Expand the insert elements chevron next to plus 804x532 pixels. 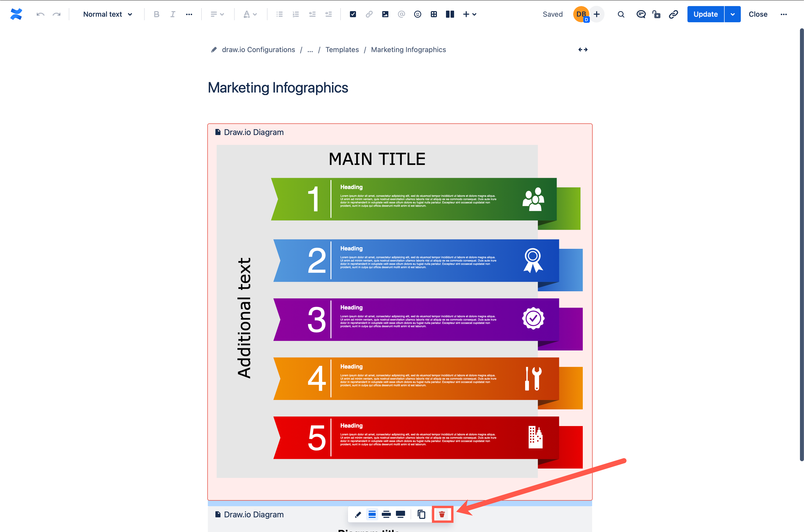(475, 14)
